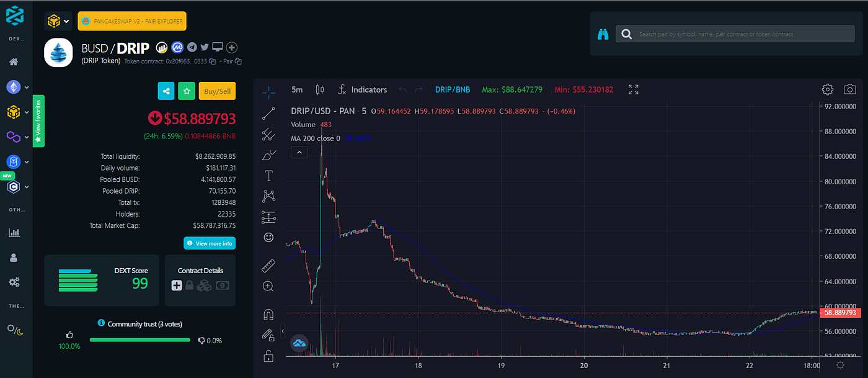
Task: Open the Telegram link icon
Action: (x=192, y=47)
